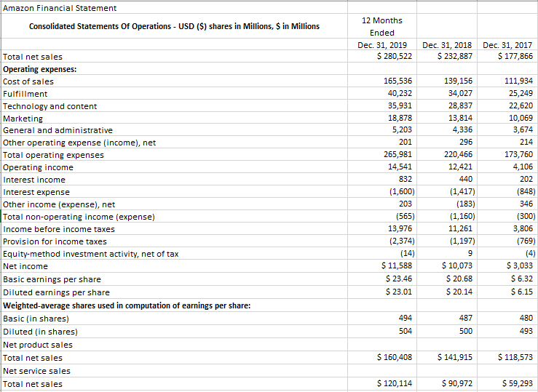
Task: Select interest income value 832
Action: click(406, 179)
